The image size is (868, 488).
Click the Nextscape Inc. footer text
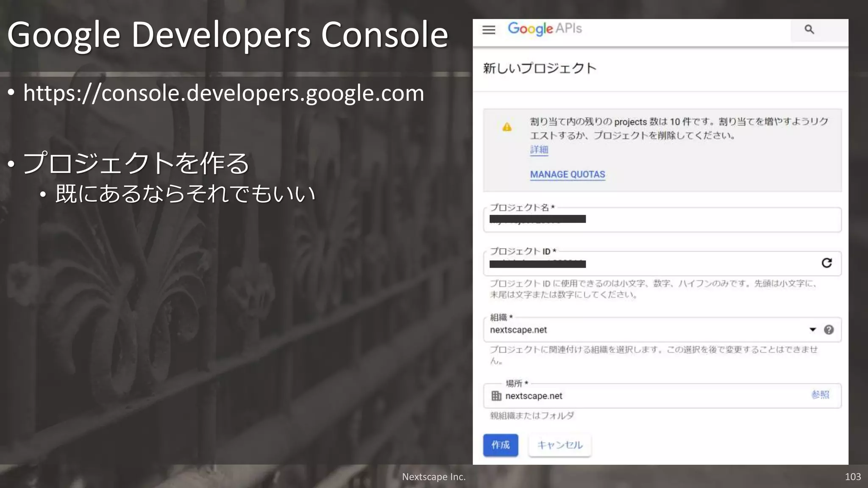point(434,477)
